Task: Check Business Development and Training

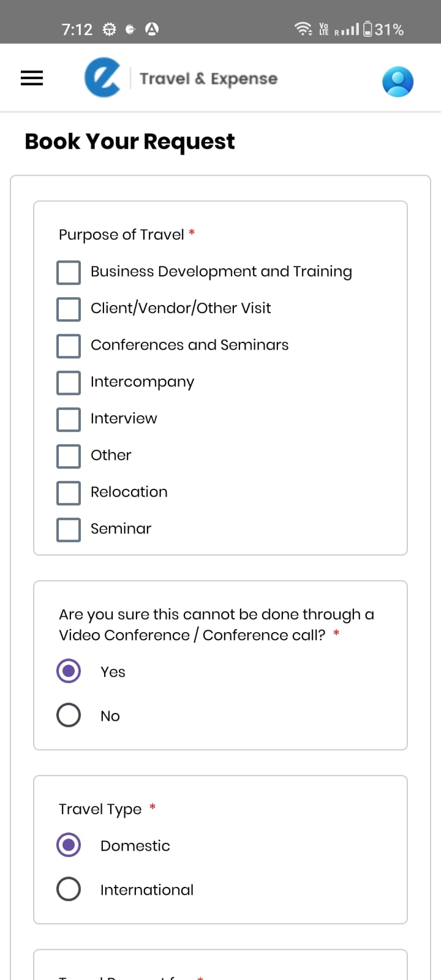Action: pos(69,273)
